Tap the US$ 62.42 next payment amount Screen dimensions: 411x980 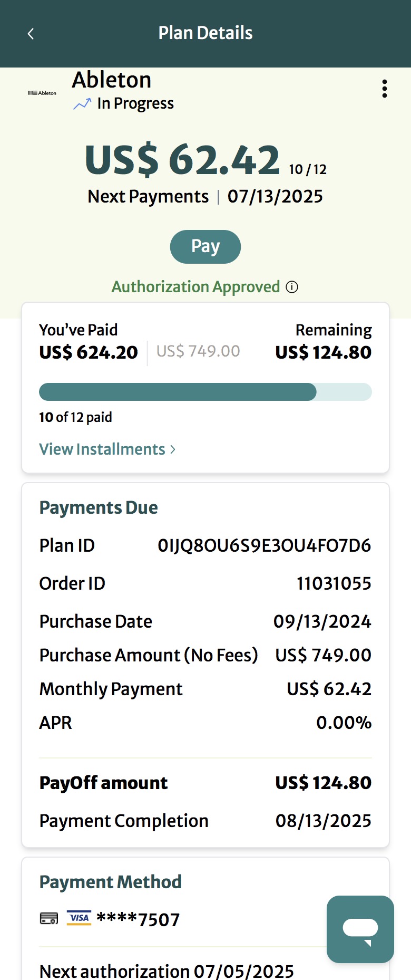182,159
